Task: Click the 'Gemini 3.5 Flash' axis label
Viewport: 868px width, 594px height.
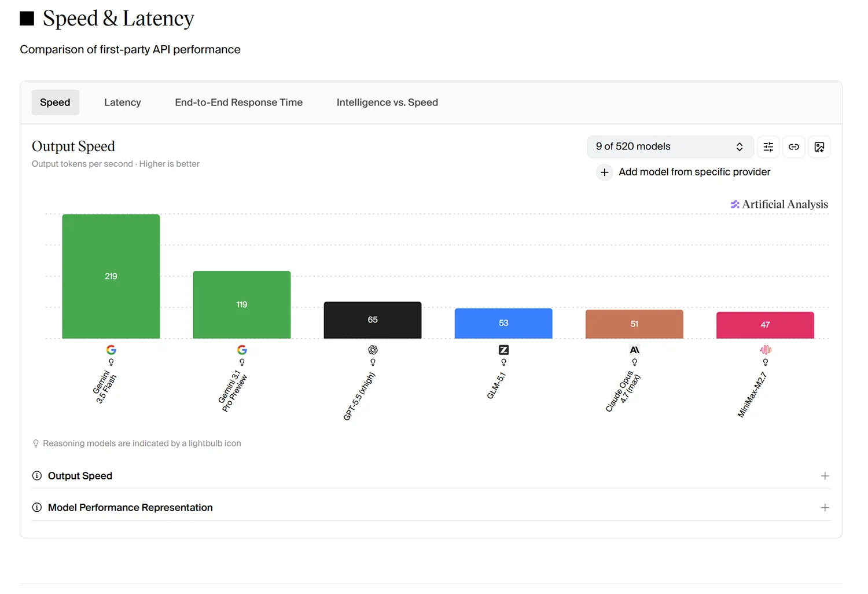Action: click(105, 387)
